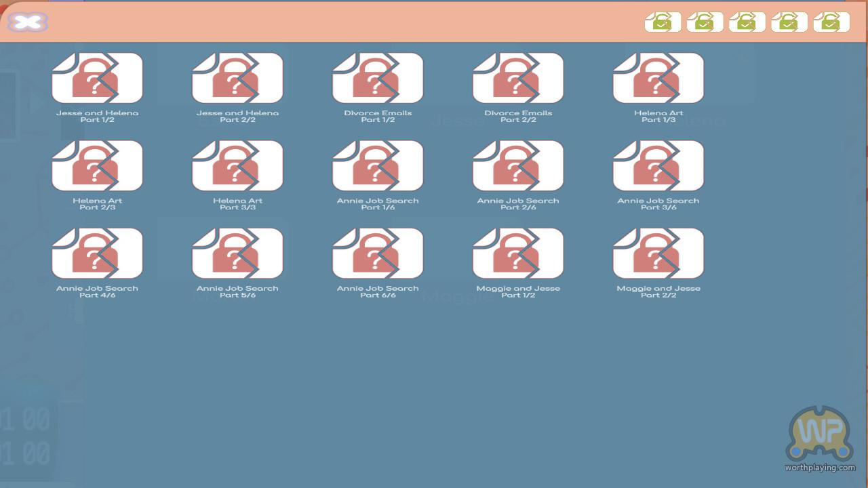
Task: Click the Divorce Emails Part 2/2 file
Action: click(518, 78)
